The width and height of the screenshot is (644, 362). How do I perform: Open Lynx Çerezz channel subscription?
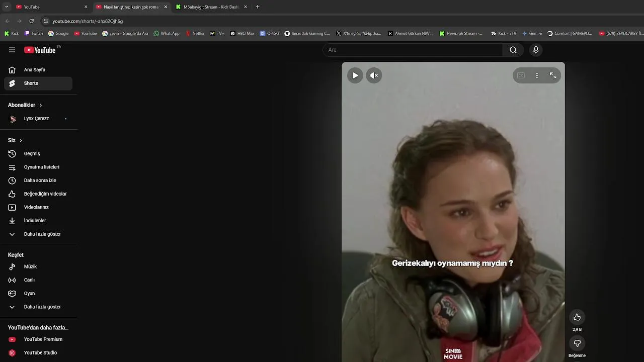[x=38, y=119]
